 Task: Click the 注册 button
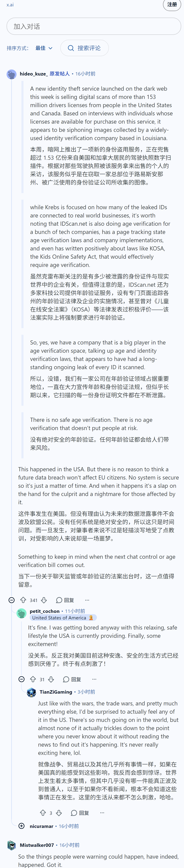coord(172,4)
